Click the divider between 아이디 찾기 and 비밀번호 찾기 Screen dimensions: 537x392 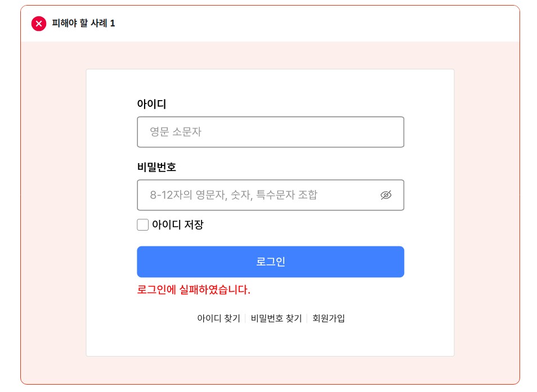pyautogui.click(x=245, y=318)
